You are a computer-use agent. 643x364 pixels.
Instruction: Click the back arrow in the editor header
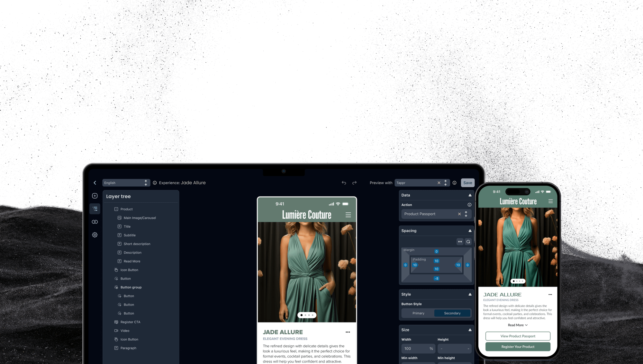(x=95, y=183)
